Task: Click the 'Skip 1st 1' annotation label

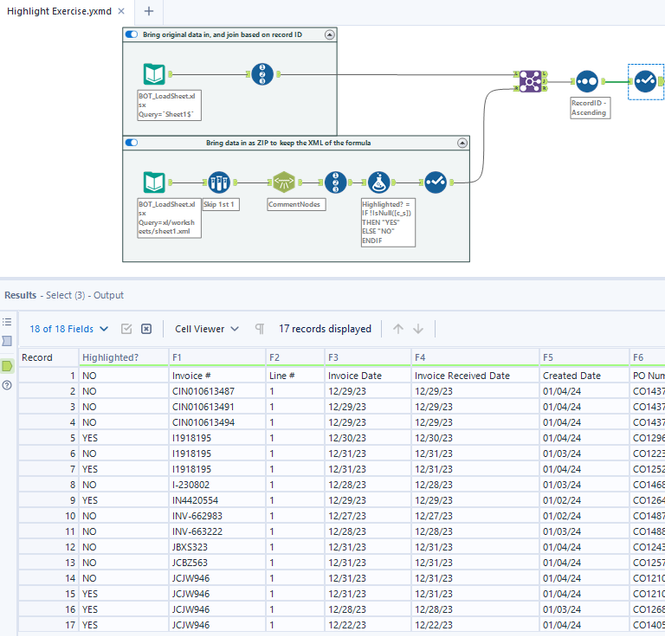Action: click(x=221, y=204)
